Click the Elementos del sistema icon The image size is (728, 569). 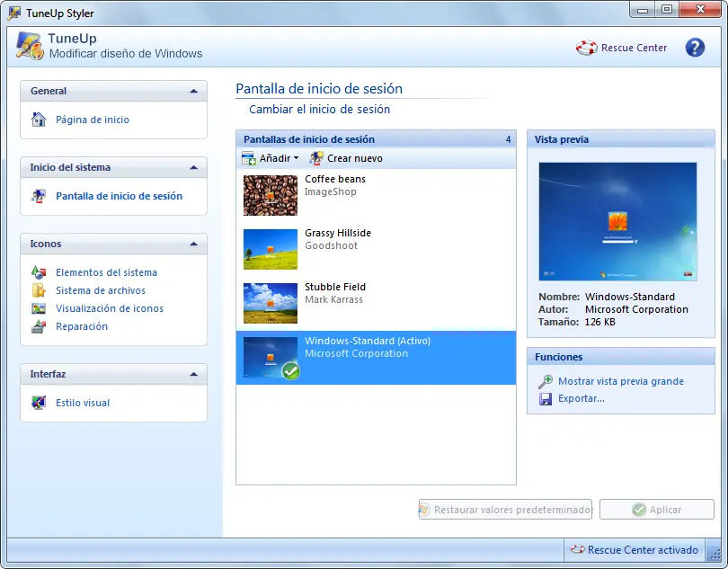(39, 272)
